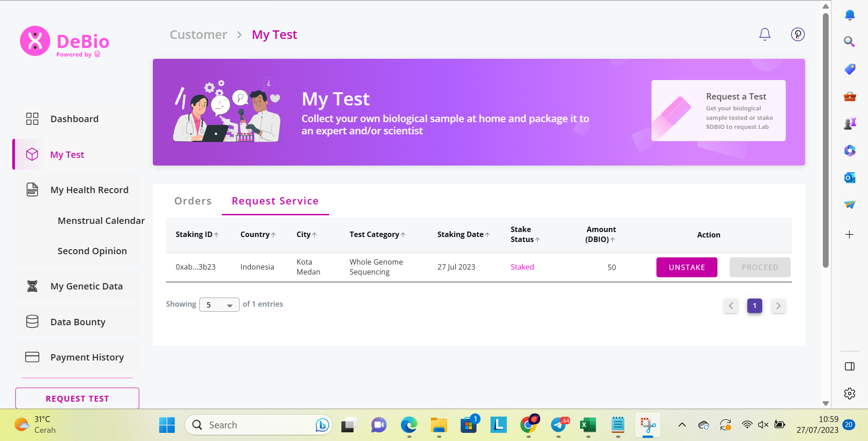Click the PROCEED button
868x441 pixels.
(760, 267)
